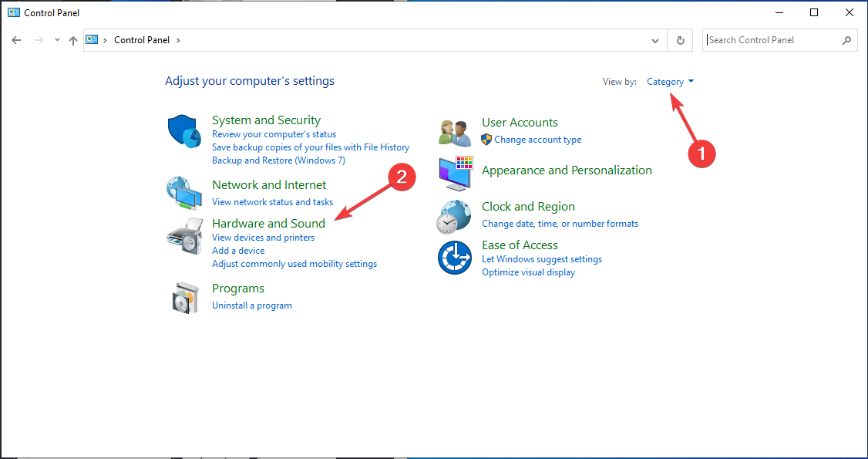Open the Network and Internet globe icon
The height and width of the screenshot is (459, 868).
(183, 193)
